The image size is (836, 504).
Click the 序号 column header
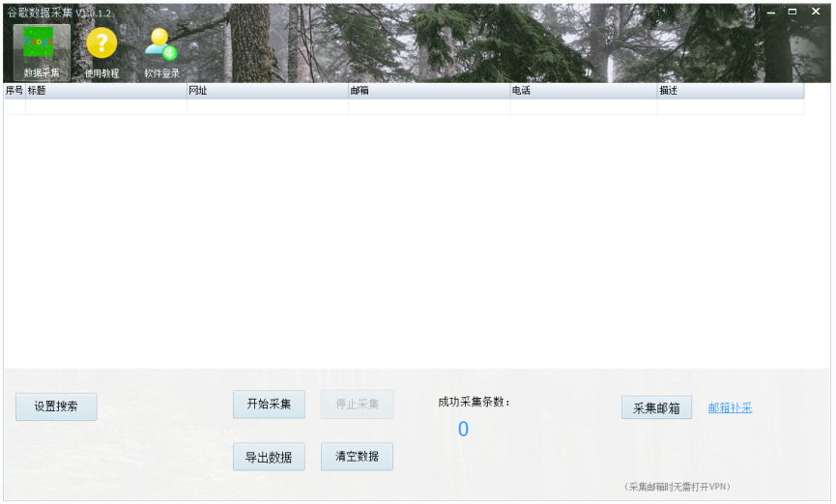[14, 91]
